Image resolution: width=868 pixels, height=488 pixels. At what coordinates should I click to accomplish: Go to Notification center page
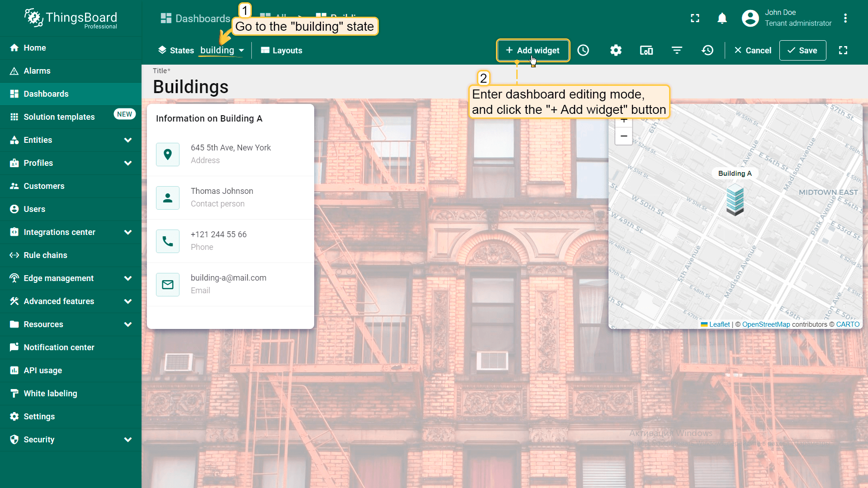(59, 347)
